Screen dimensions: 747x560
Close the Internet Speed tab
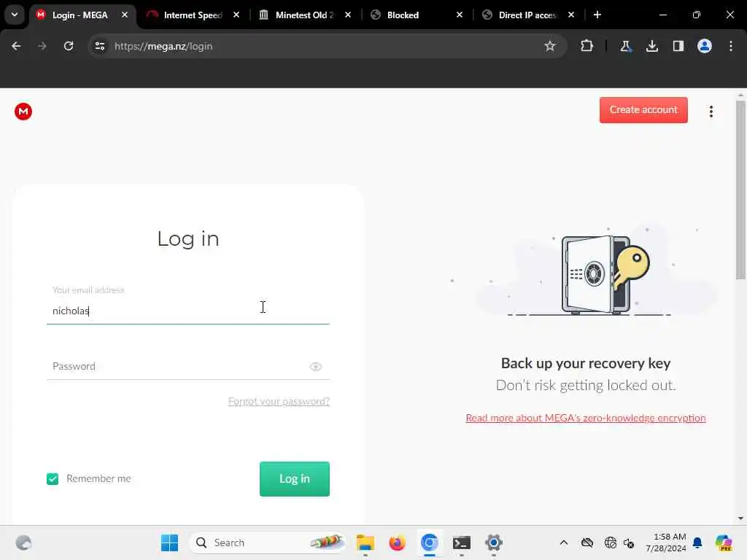(236, 15)
